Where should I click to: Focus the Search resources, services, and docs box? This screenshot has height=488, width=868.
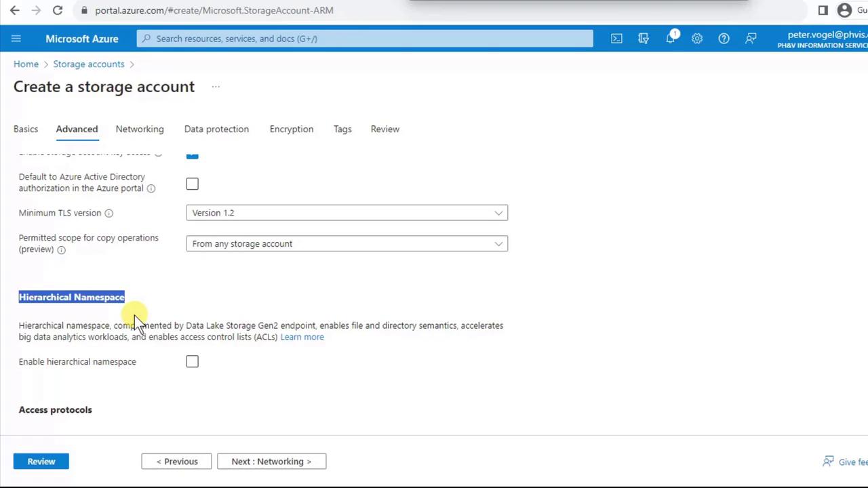[365, 39]
